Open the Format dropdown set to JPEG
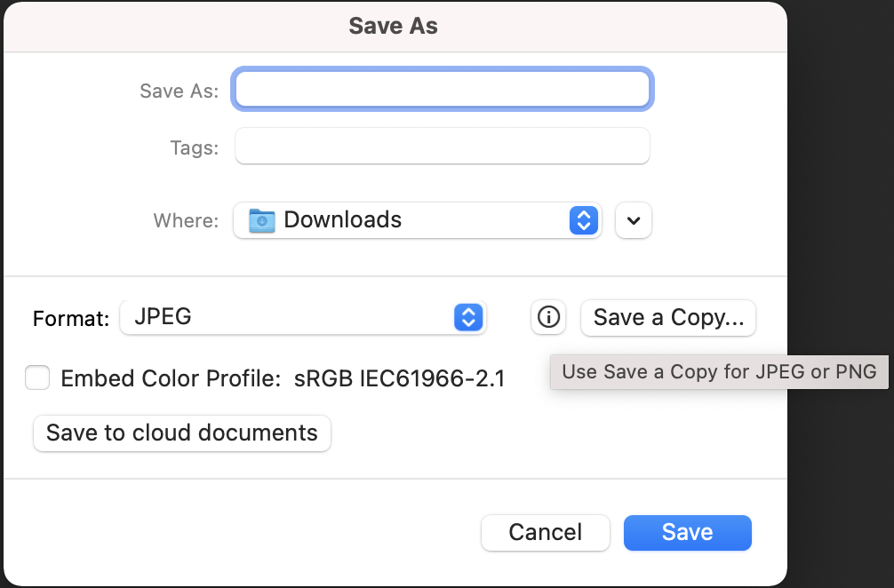Image resolution: width=894 pixels, height=588 pixels. point(302,317)
